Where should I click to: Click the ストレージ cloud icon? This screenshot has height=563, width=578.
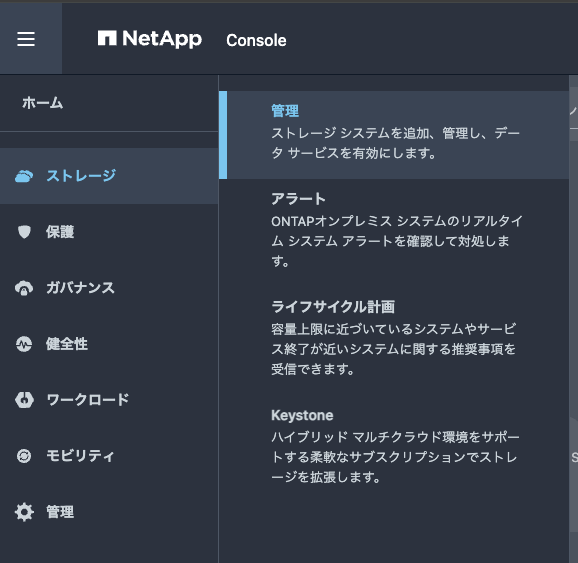(24, 176)
